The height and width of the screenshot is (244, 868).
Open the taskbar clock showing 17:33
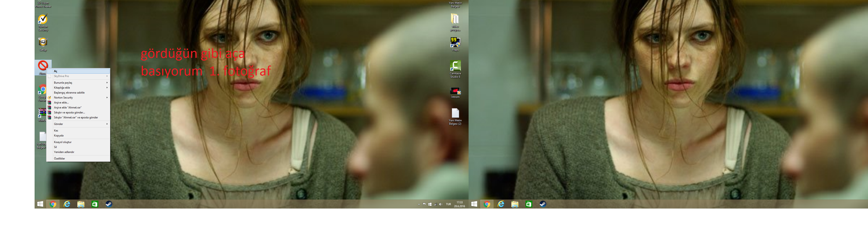(x=459, y=204)
